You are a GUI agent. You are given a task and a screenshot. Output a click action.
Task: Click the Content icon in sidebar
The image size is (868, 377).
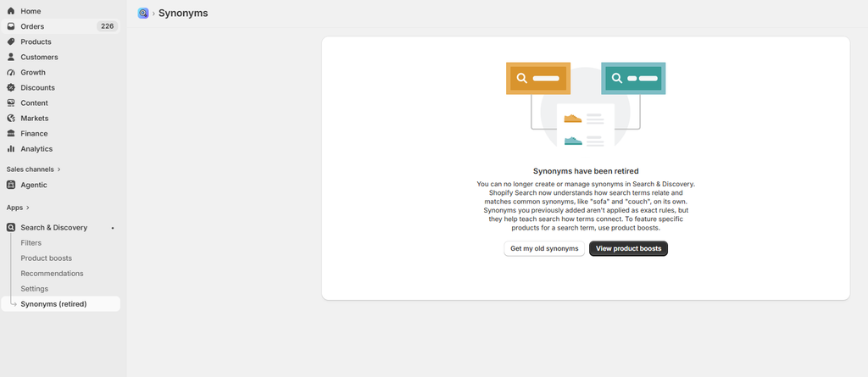coord(10,103)
